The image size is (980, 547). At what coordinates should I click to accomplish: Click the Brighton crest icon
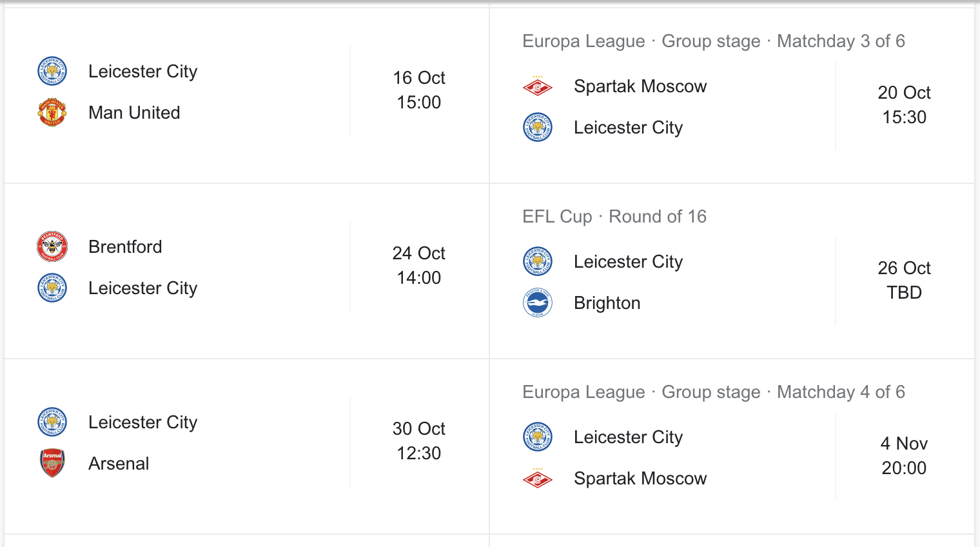(x=538, y=303)
